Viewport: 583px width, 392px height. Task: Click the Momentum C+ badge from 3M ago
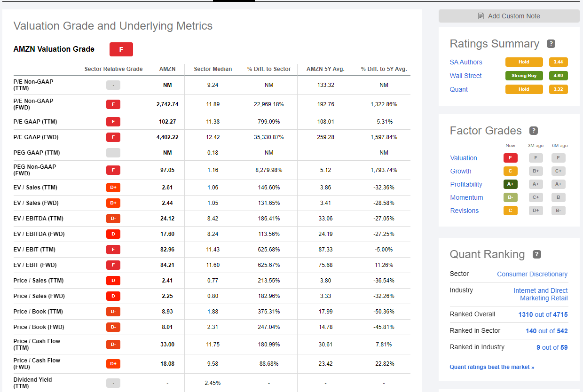tap(536, 197)
